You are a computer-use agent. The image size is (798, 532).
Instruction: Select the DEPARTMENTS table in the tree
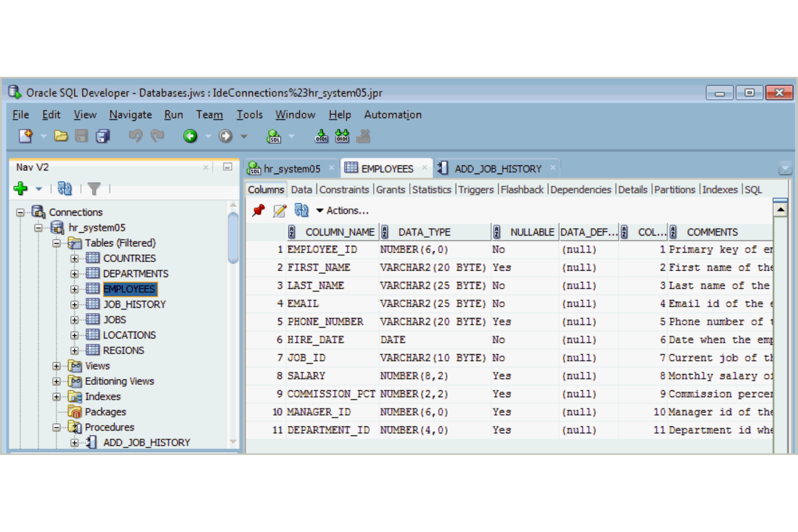point(135,273)
